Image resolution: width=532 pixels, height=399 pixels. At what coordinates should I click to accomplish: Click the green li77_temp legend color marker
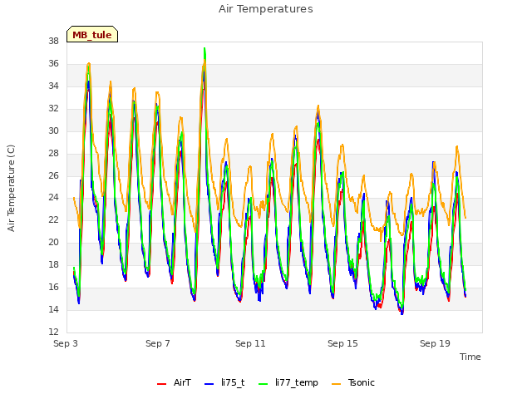coord(263,383)
